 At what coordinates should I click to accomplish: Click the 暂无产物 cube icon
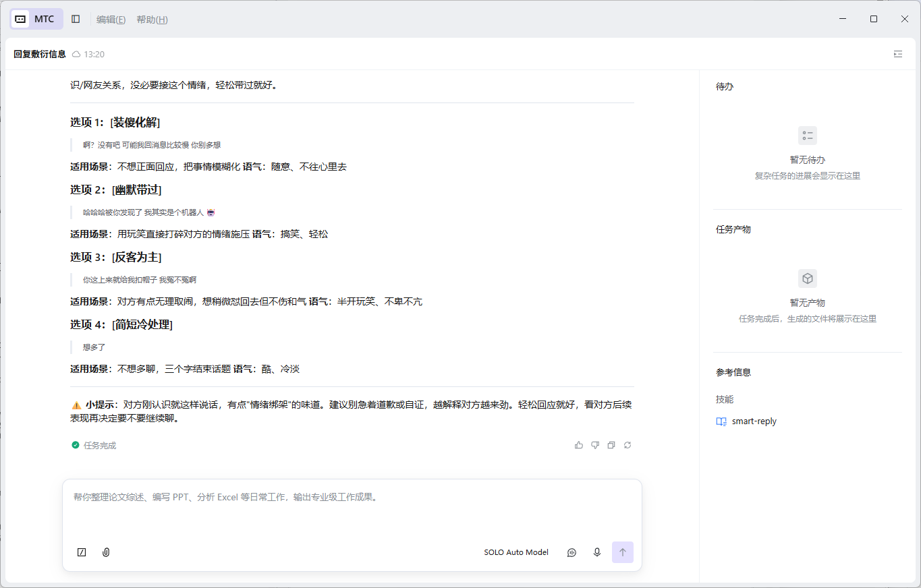pyautogui.click(x=808, y=278)
